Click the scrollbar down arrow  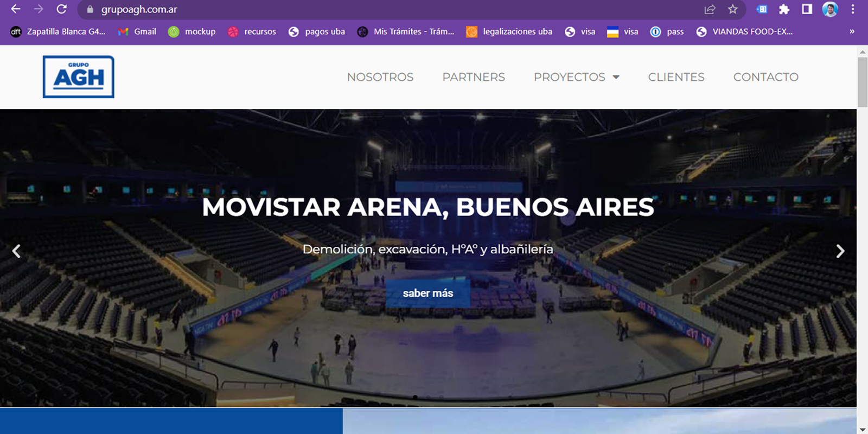coord(863,430)
